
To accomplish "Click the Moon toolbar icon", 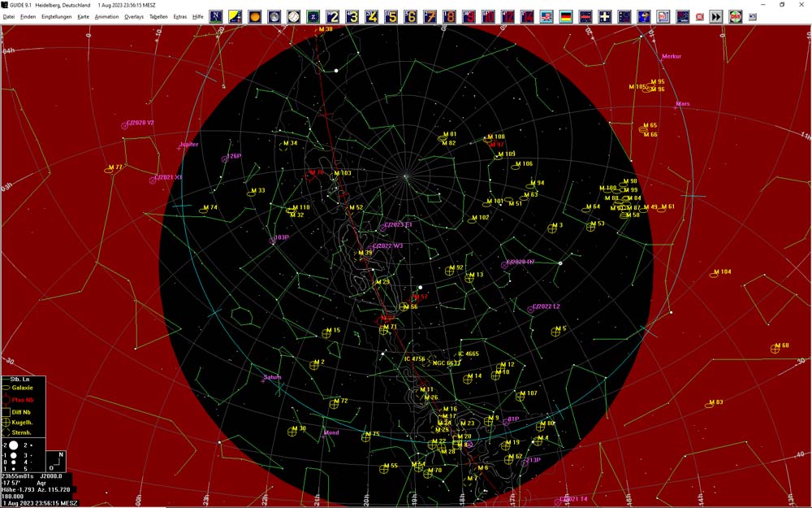I will pyautogui.click(x=274, y=16).
